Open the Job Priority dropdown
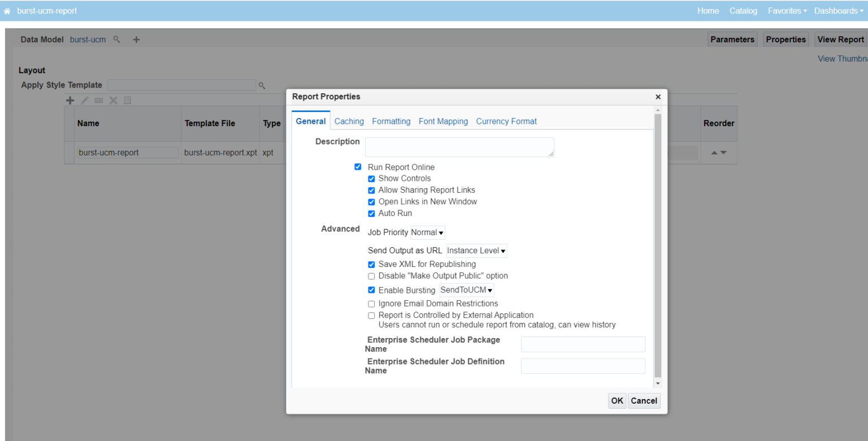Screen dimensions: 868x441 point(427,232)
